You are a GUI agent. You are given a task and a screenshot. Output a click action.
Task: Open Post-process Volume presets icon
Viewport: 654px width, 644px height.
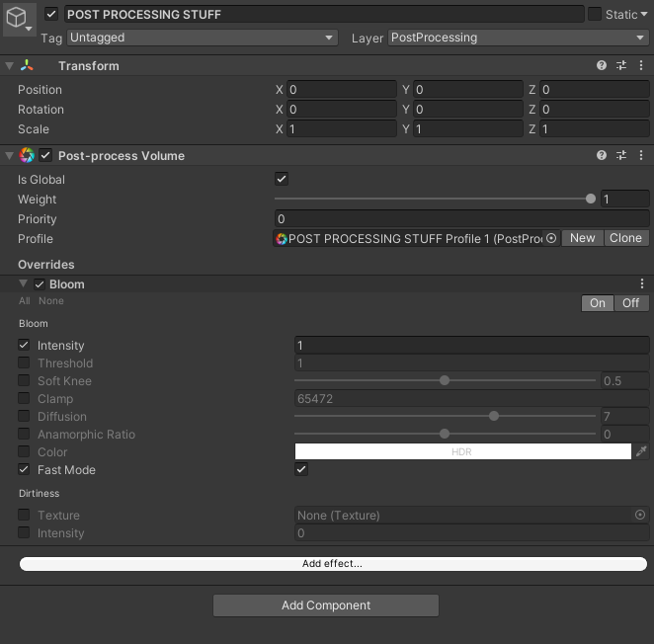click(621, 155)
